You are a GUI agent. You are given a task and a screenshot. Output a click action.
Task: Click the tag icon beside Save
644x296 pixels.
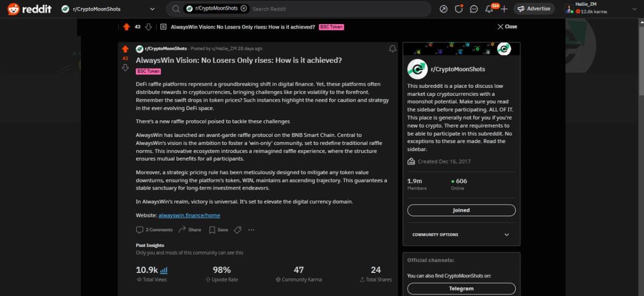click(238, 230)
